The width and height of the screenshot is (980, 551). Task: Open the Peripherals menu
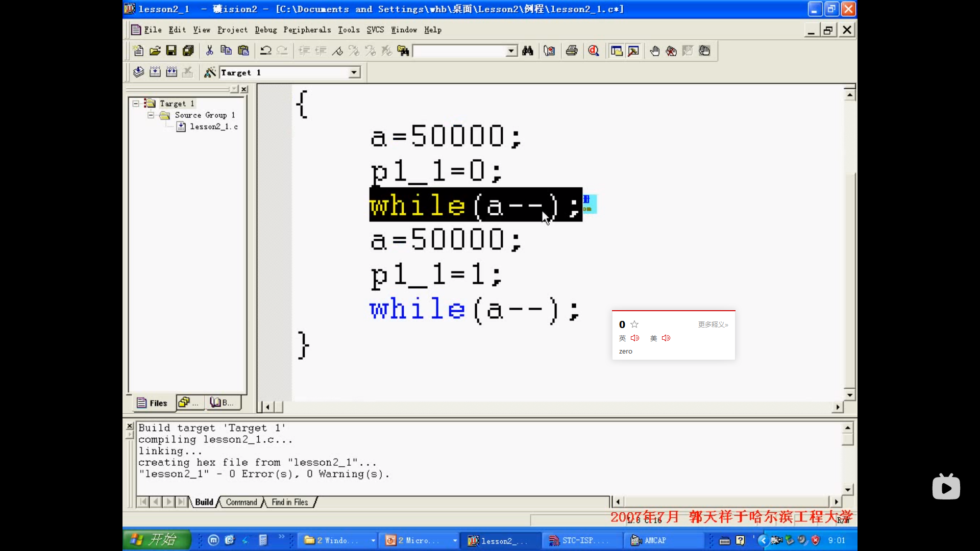pos(307,30)
